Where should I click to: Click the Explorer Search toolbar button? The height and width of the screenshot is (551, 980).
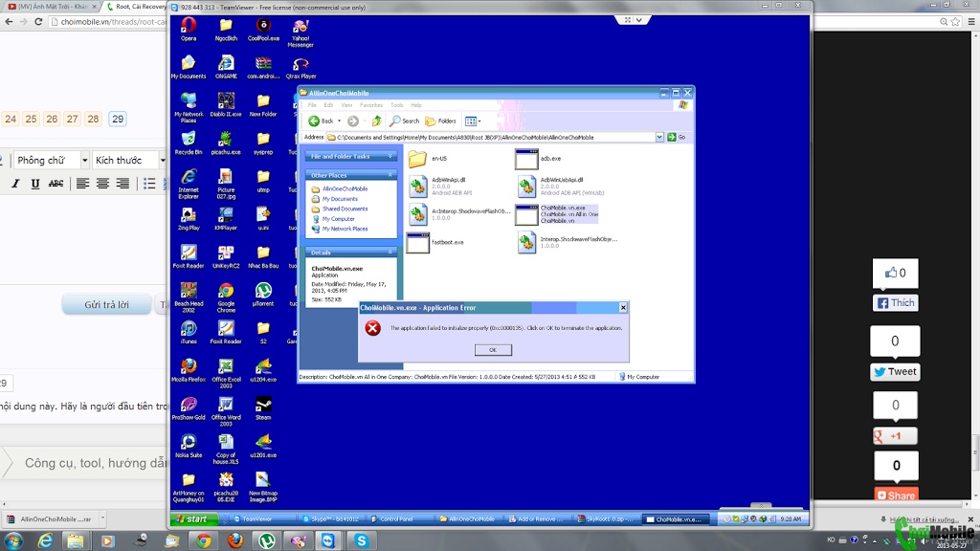point(405,121)
